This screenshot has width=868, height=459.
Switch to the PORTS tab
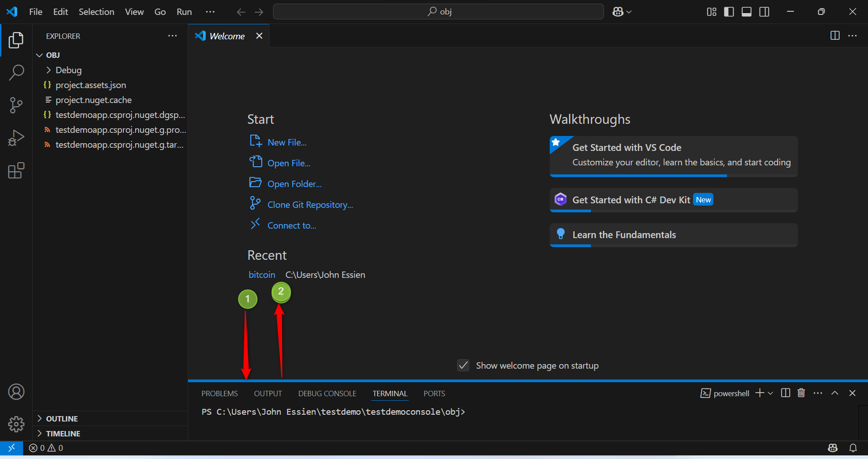[x=434, y=393]
